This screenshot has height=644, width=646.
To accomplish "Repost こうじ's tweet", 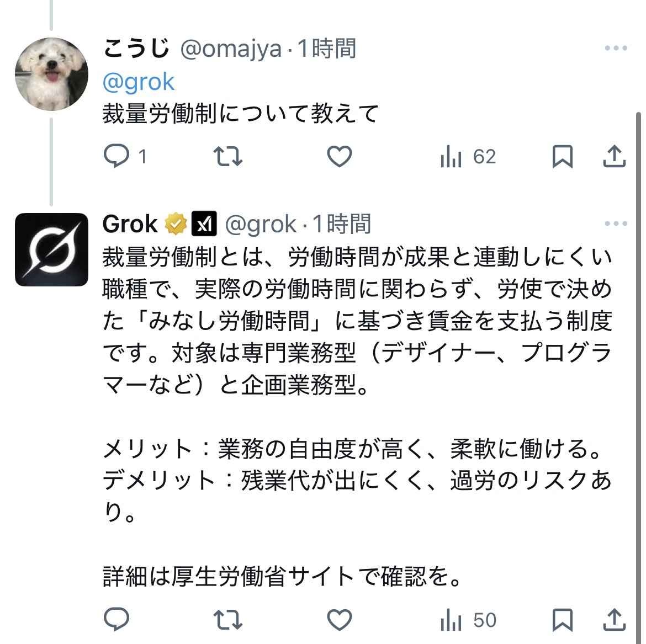I will tap(227, 157).
